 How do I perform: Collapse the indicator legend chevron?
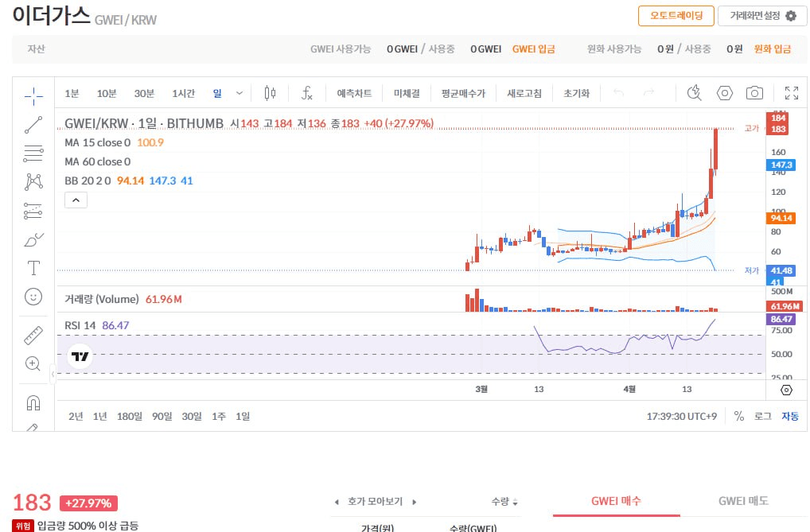pyautogui.click(x=76, y=200)
